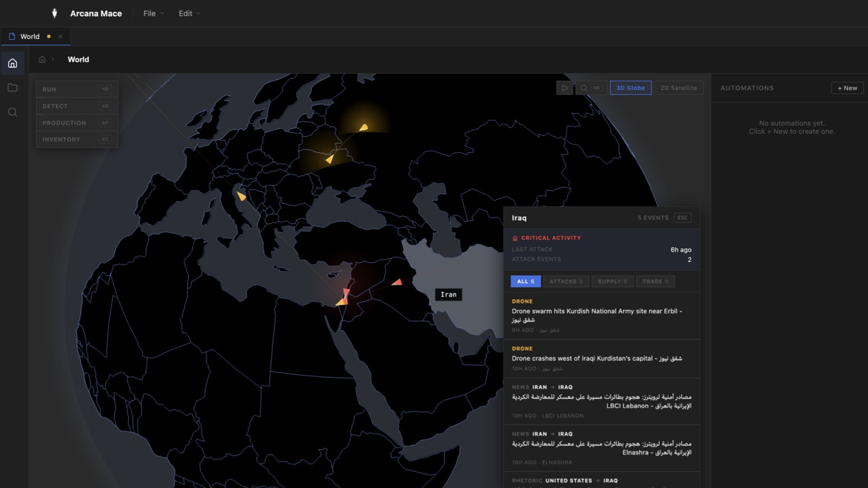Open Home in the left sidebar

pos(12,63)
